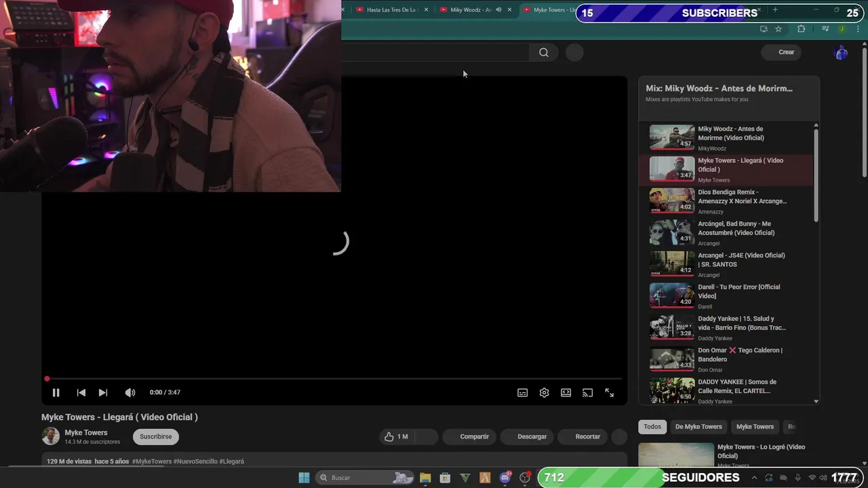Screen dimensions: 868x488
Task: Toggle subtitles/closed captions in the player
Action: (x=523, y=392)
